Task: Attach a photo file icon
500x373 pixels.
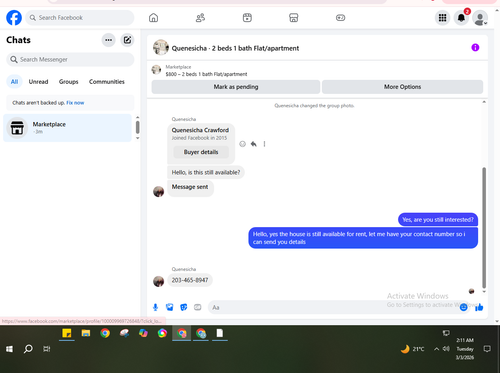Action: point(170,307)
